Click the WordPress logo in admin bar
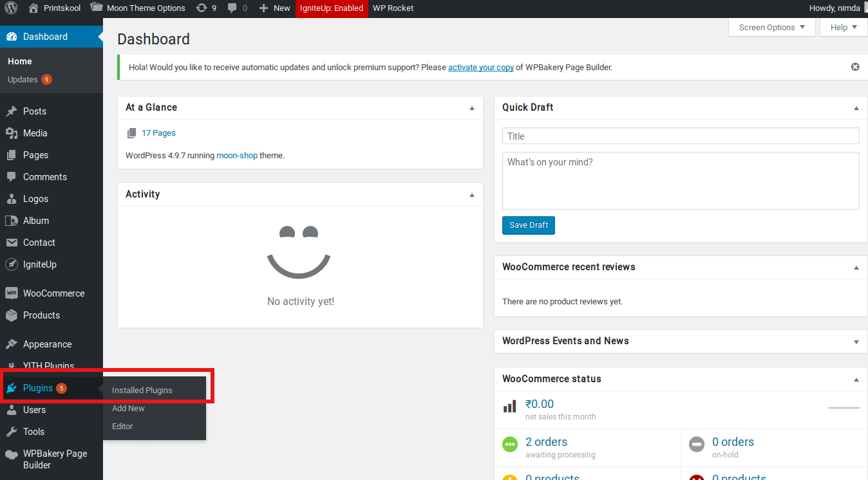The width and height of the screenshot is (868, 480). (11, 8)
